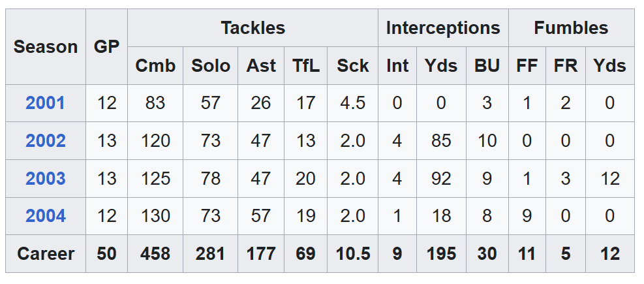Image resolution: width=644 pixels, height=284 pixels.
Task: Click the TfL column header
Action: point(305,66)
